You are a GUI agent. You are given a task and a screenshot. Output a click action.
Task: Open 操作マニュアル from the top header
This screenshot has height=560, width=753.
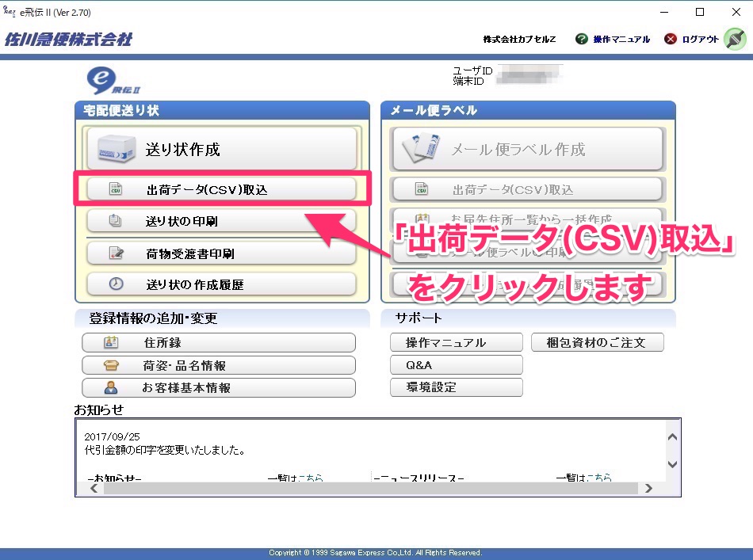click(x=613, y=40)
